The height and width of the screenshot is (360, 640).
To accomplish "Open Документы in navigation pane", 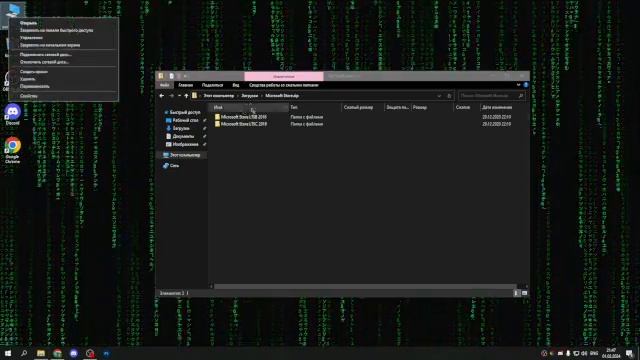I will pyautogui.click(x=183, y=136).
